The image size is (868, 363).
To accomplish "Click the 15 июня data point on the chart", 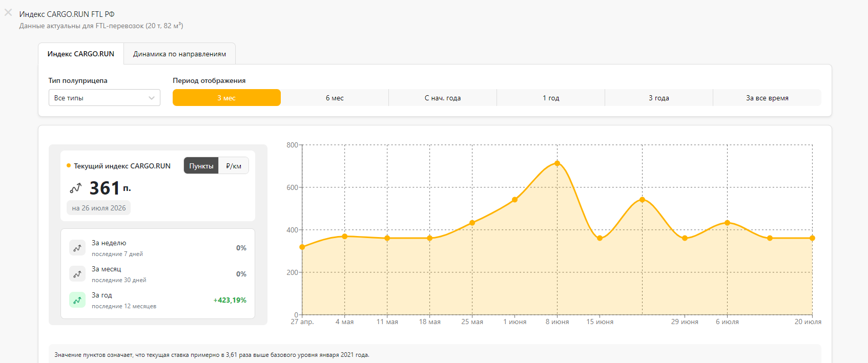I will (x=600, y=238).
